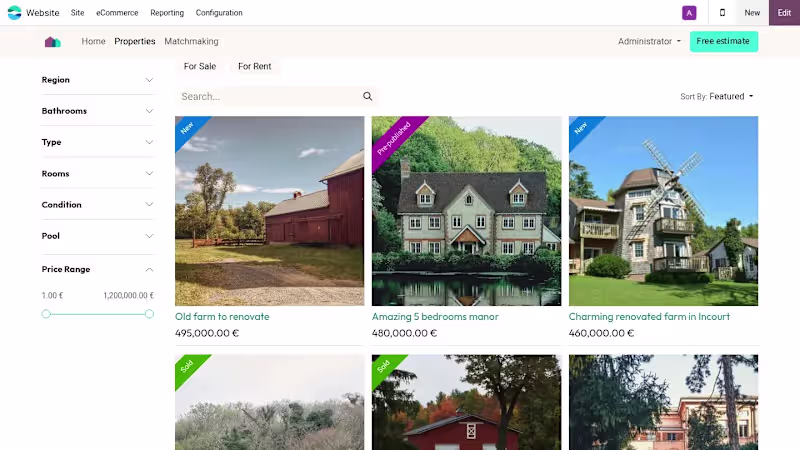The width and height of the screenshot is (800, 450).
Task: Select the For Rent tab
Action: pos(255,66)
